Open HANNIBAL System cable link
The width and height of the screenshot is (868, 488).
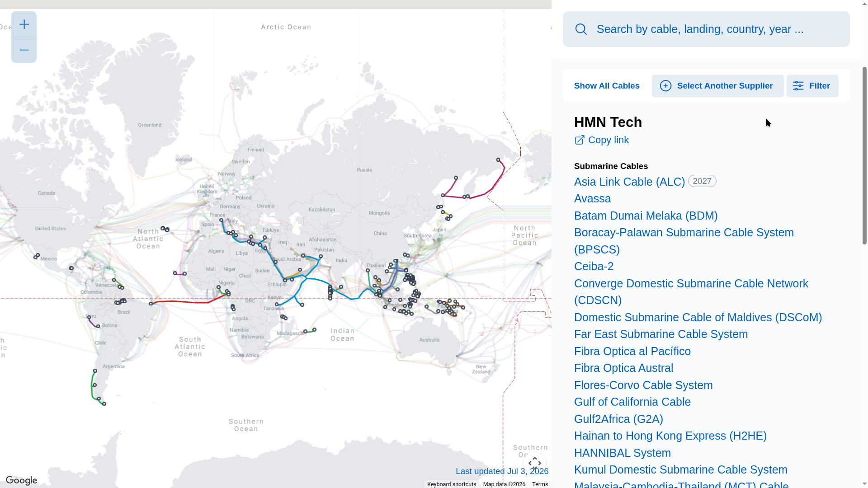tap(623, 453)
